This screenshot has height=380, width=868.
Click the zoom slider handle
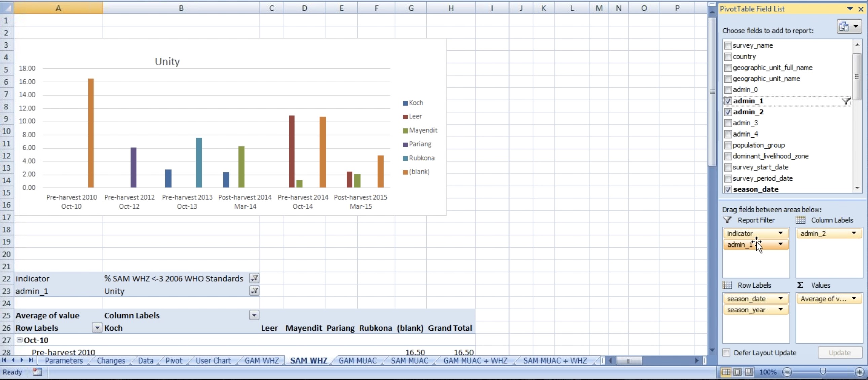tap(823, 372)
